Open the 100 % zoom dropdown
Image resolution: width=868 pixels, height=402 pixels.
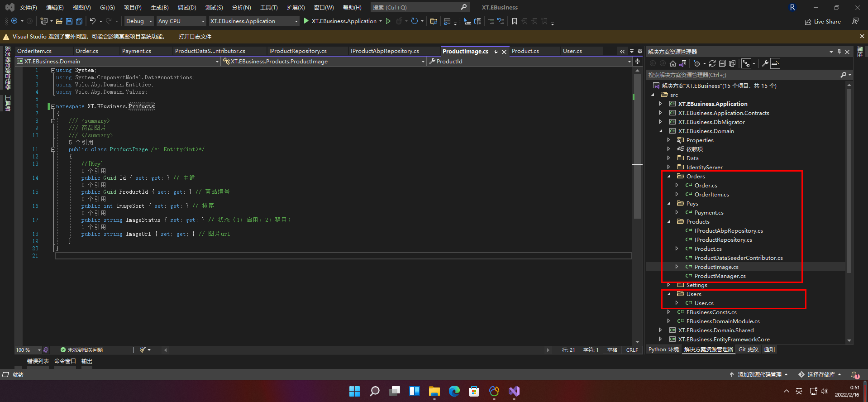28,350
